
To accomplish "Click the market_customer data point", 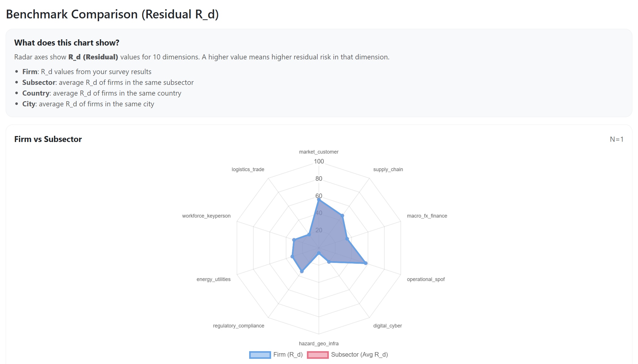I will click(x=319, y=200).
